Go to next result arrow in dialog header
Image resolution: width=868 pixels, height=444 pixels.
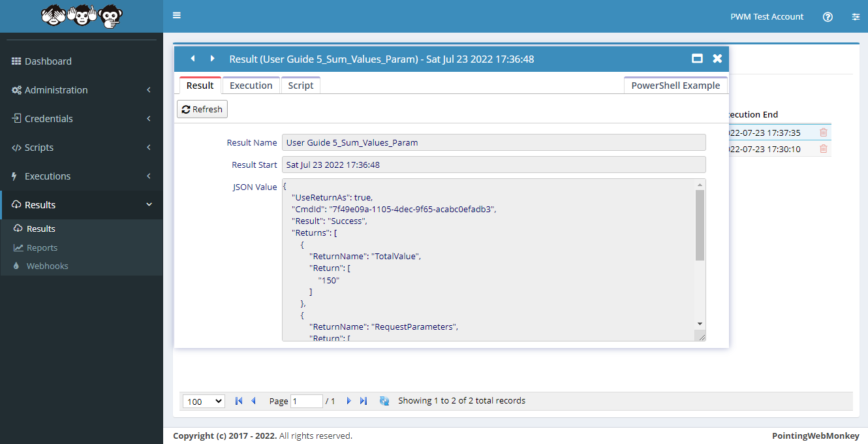click(212, 59)
